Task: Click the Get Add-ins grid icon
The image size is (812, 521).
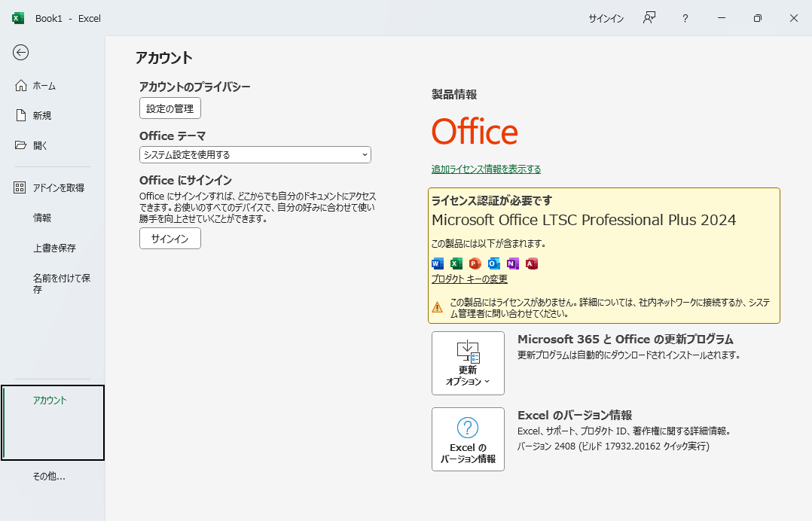Action: point(20,187)
